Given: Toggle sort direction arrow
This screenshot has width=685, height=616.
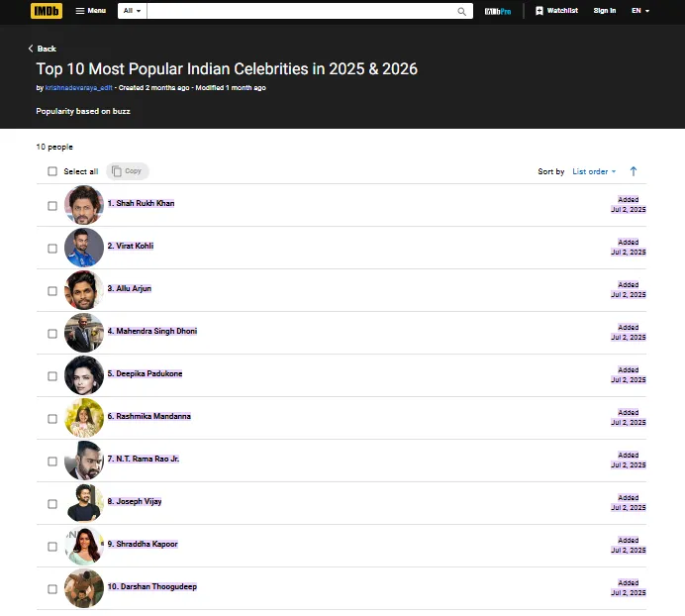Looking at the screenshot, I should tap(634, 171).
